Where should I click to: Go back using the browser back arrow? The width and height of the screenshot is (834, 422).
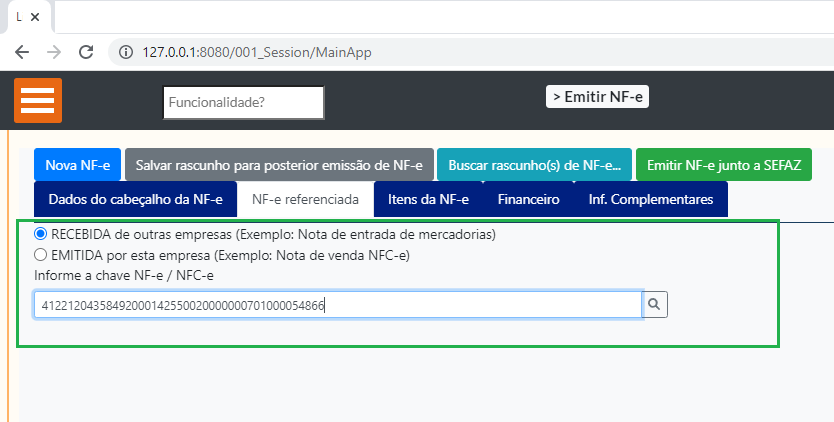pyautogui.click(x=22, y=52)
